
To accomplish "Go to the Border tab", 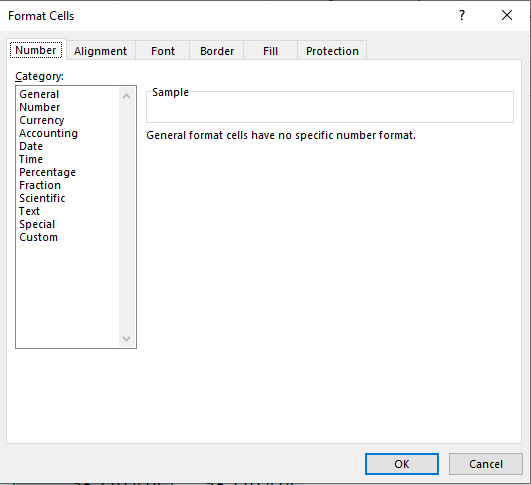I will [x=217, y=51].
